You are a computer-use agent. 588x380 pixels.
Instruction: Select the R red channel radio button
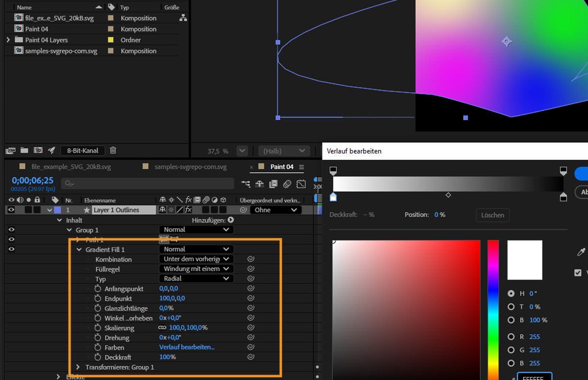pos(511,337)
